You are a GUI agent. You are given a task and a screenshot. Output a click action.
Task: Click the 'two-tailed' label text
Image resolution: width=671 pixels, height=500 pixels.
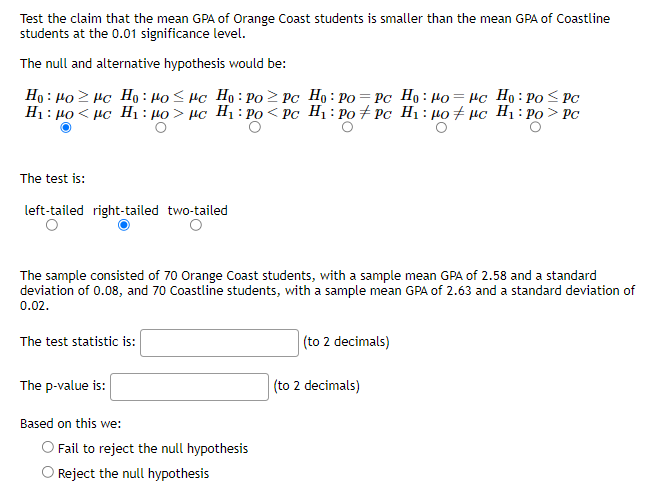198,211
